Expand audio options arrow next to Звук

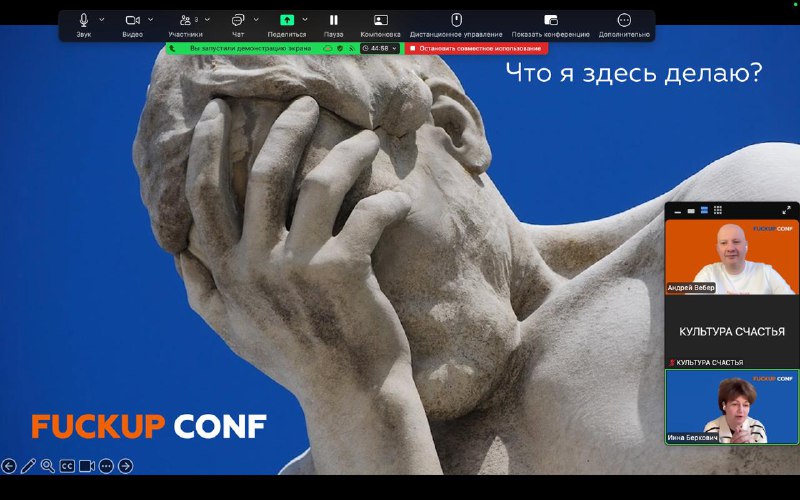102,19
